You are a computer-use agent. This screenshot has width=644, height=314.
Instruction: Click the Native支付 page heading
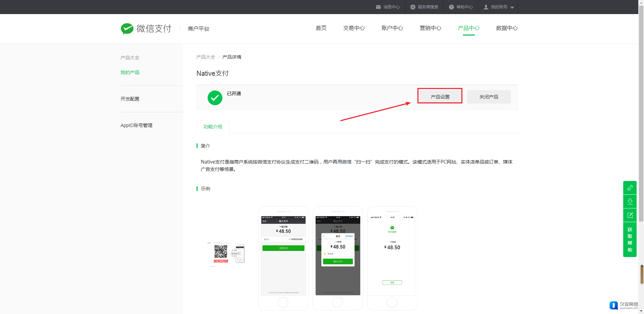click(x=212, y=73)
